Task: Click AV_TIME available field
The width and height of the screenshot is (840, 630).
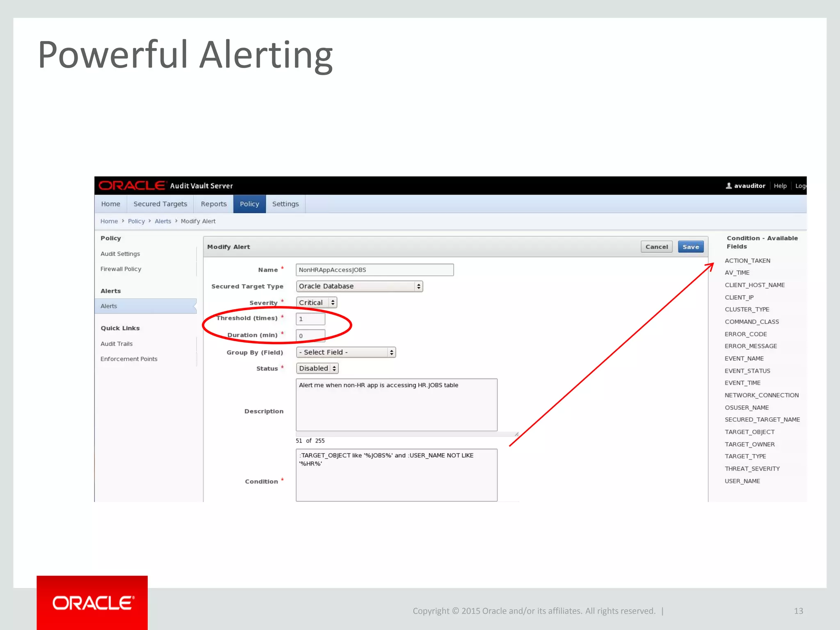Action: point(737,273)
